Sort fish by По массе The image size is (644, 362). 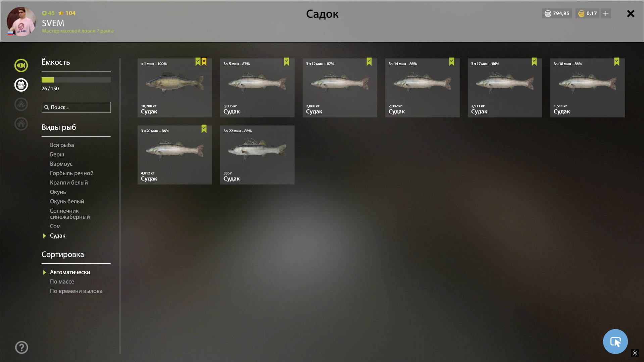pos(62,281)
